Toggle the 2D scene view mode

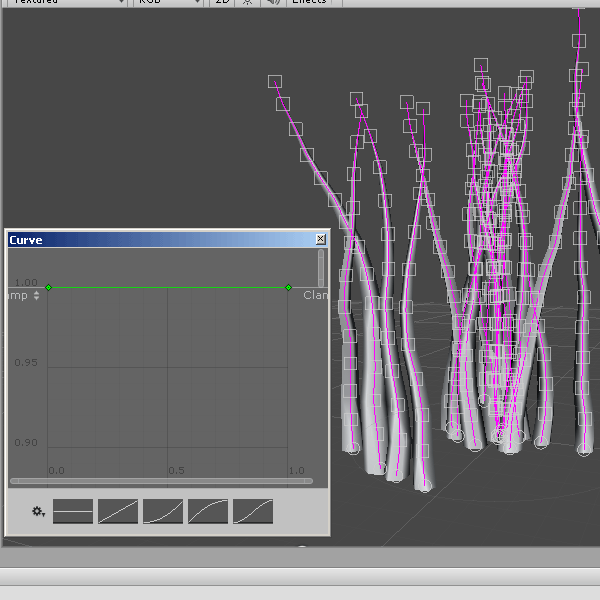click(223, 3)
